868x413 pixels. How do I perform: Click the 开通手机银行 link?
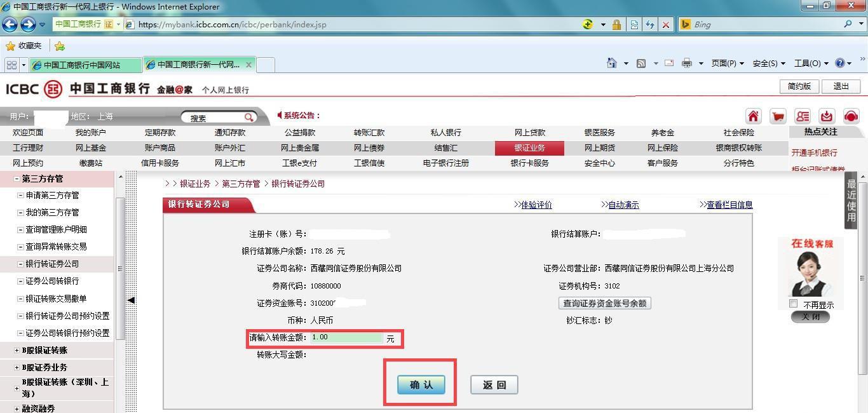pyautogui.click(x=814, y=152)
